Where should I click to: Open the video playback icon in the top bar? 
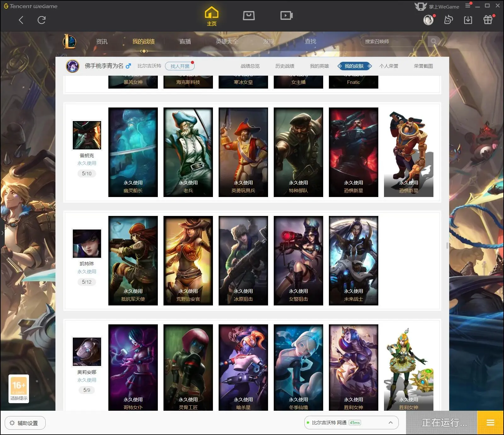coord(287,15)
